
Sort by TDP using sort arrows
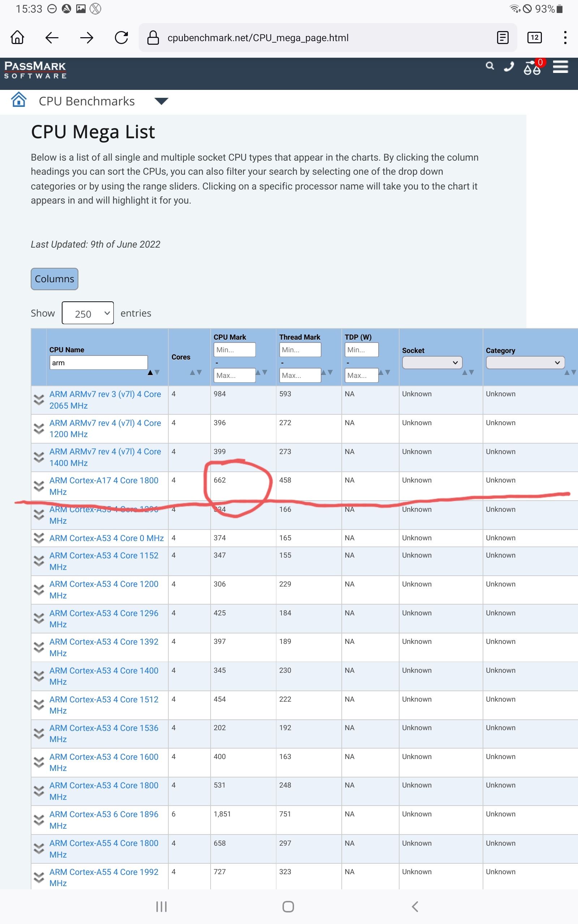tap(385, 372)
